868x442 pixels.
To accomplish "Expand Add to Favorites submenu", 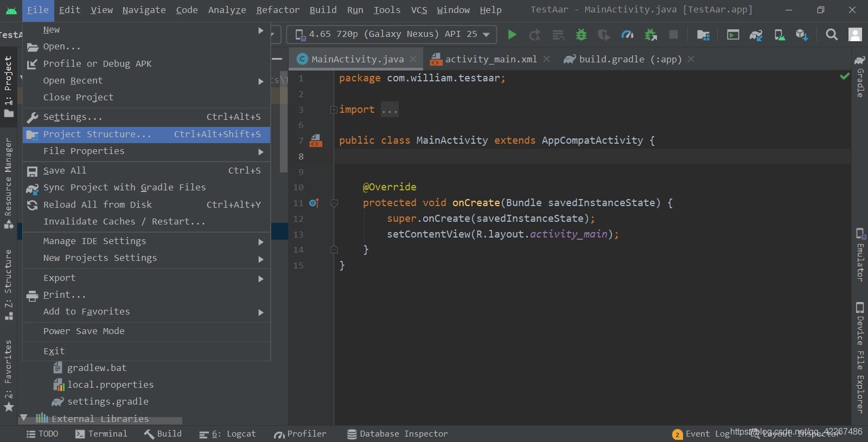I will (146, 312).
